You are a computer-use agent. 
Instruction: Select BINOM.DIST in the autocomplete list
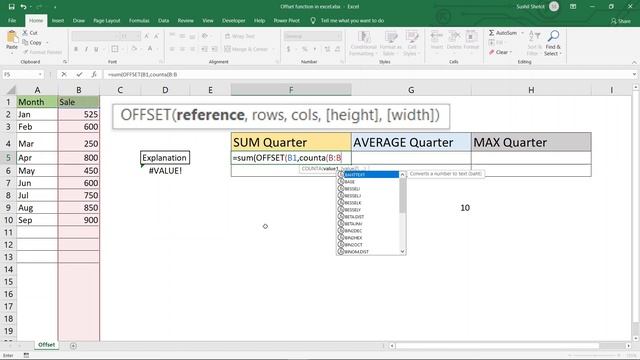pos(368,252)
